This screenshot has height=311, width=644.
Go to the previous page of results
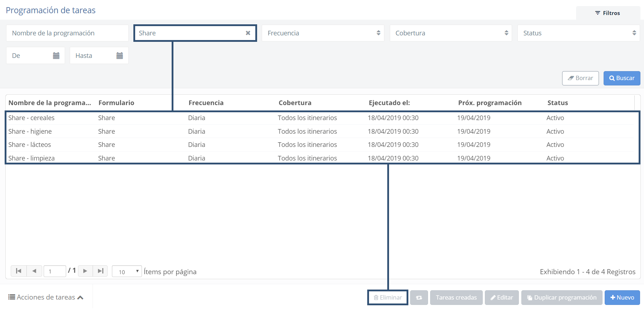coord(34,271)
